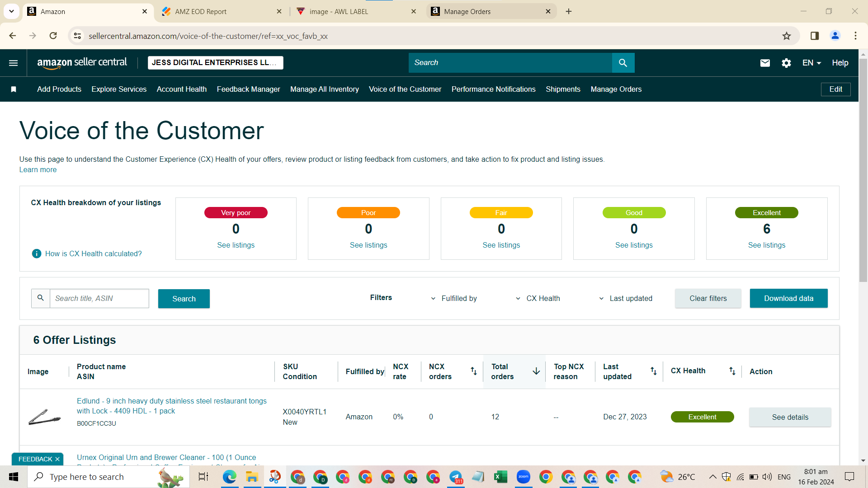Close the FEEDBACK tab widget

[x=57, y=459]
